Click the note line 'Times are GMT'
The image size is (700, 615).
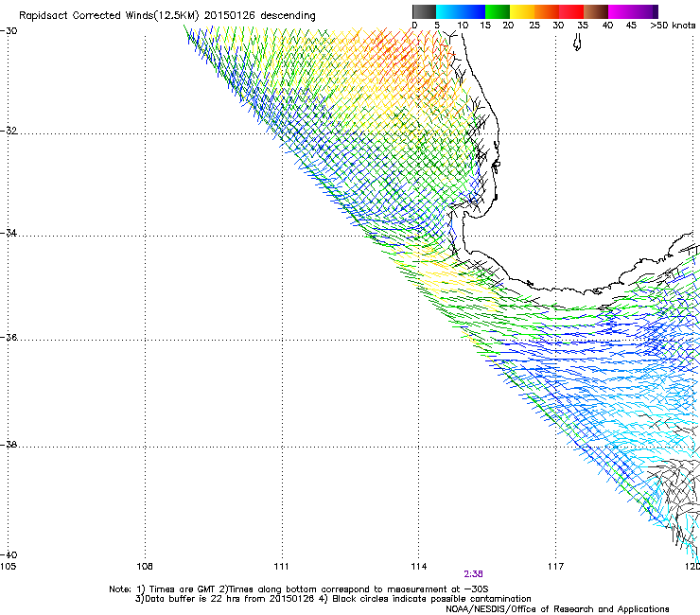click(183, 589)
